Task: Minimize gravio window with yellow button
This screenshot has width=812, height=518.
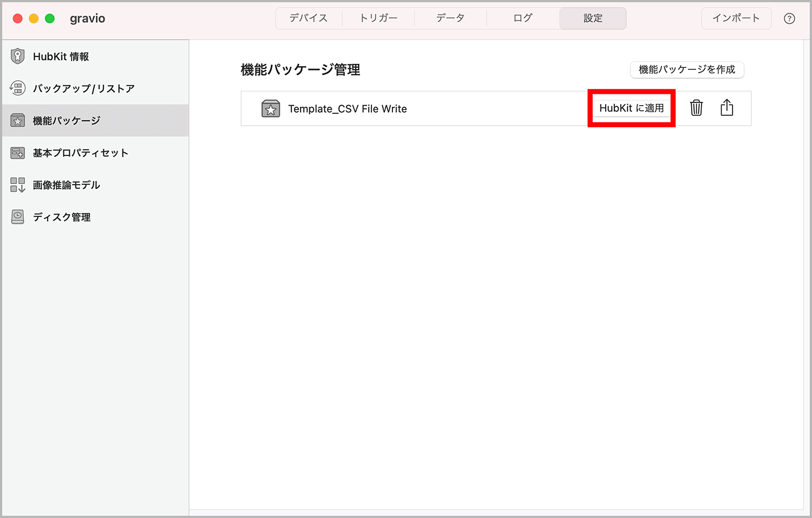Action: pos(34,18)
